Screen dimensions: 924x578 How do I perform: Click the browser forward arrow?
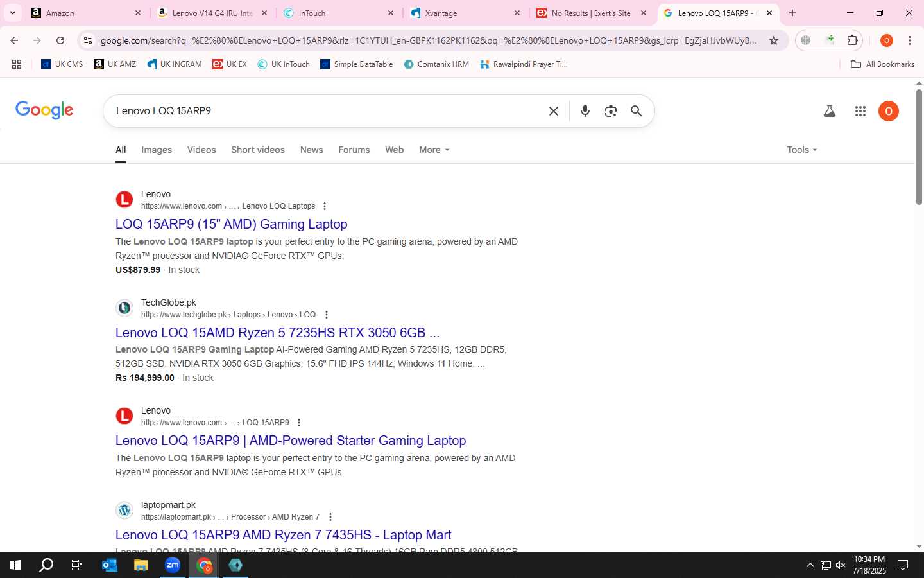(x=37, y=40)
